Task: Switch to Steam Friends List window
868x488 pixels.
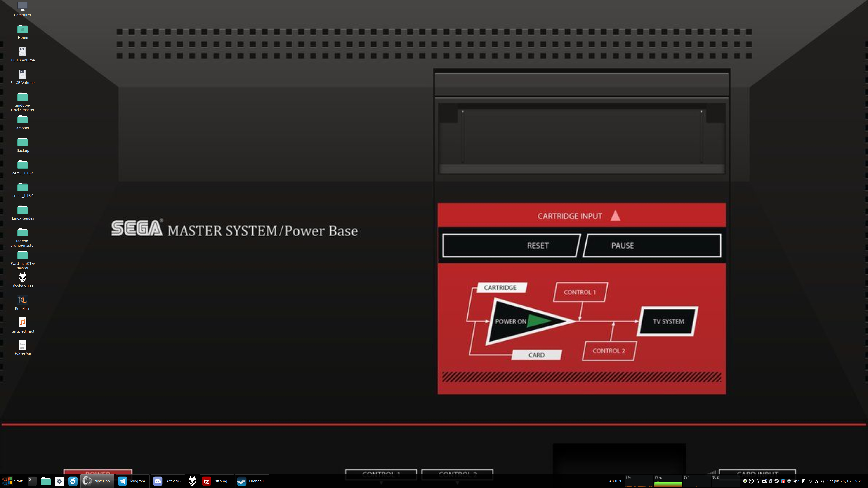Action: click(252, 481)
